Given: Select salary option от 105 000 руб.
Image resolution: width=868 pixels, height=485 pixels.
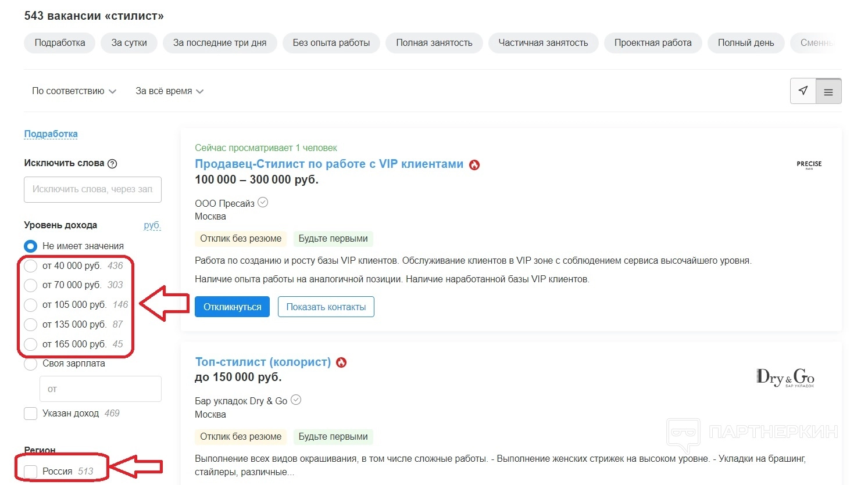Looking at the screenshot, I should [31, 305].
